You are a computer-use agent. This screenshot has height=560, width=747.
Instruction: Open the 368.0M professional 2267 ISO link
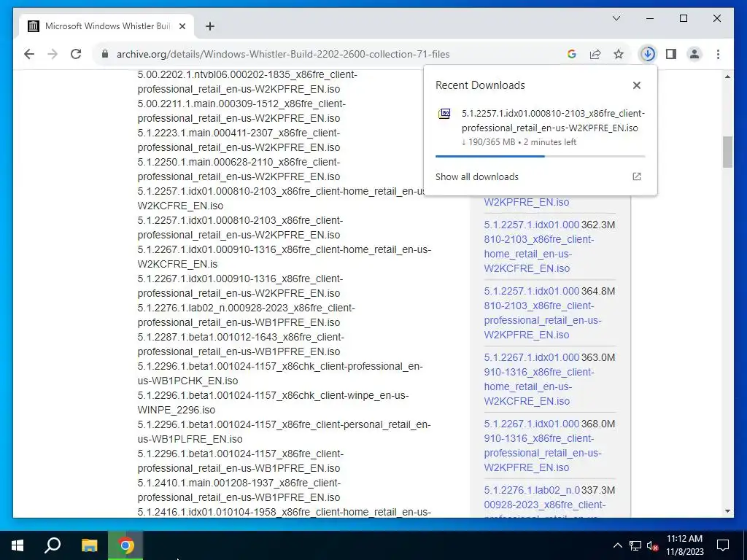[543, 446]
